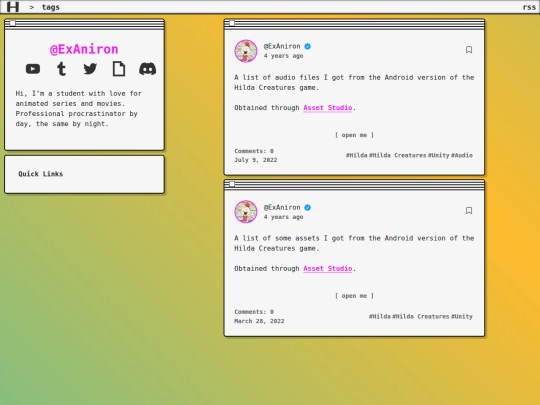The width and height of the screenshot is (540, 405).
Task: Open the @ExAniron profile title
Action: (x=84, y=49)
